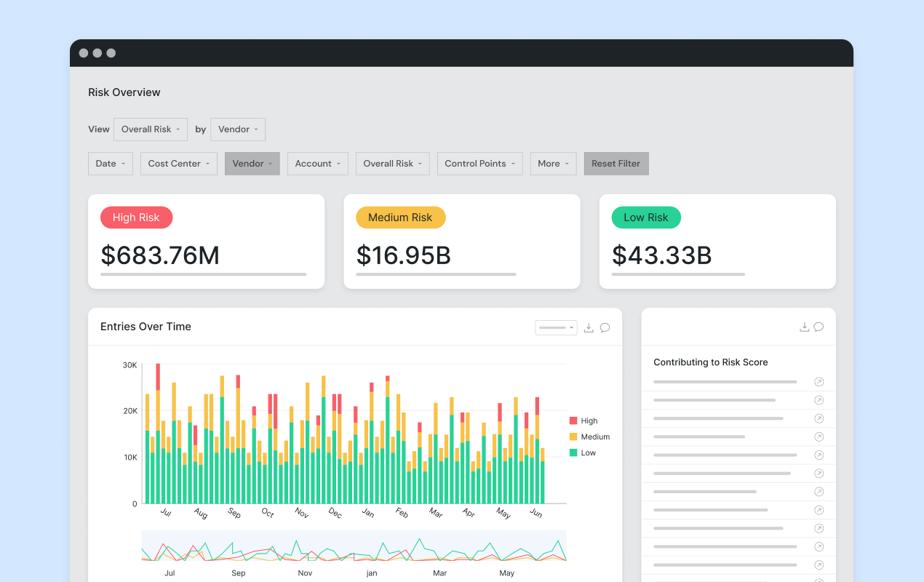Open the Cost Center filter
Screen dimensions: 924x582
178,164
